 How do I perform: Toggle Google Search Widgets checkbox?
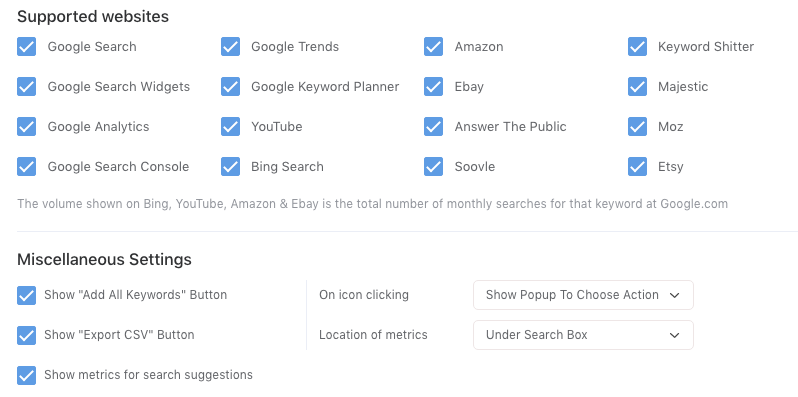(26, 87)
